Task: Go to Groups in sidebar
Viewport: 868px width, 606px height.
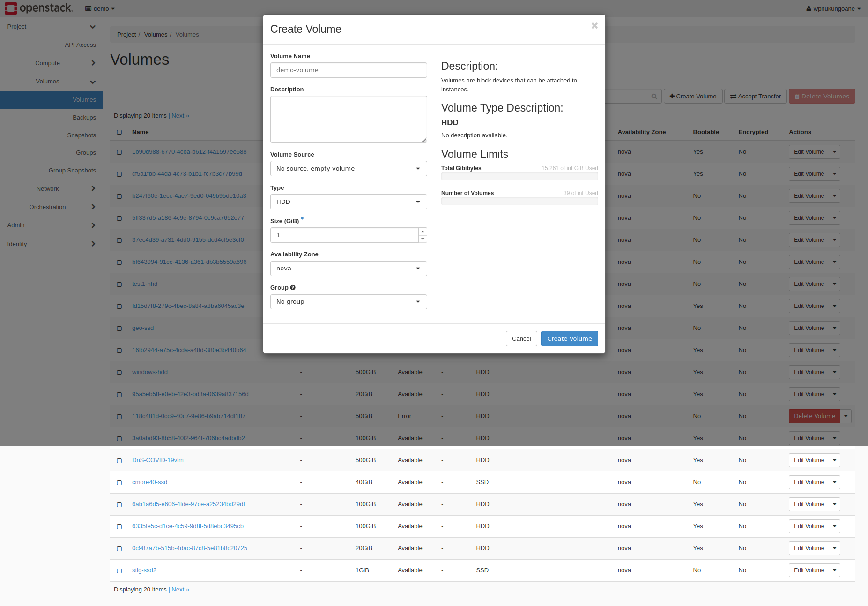Action: click(x=86, y=153)
